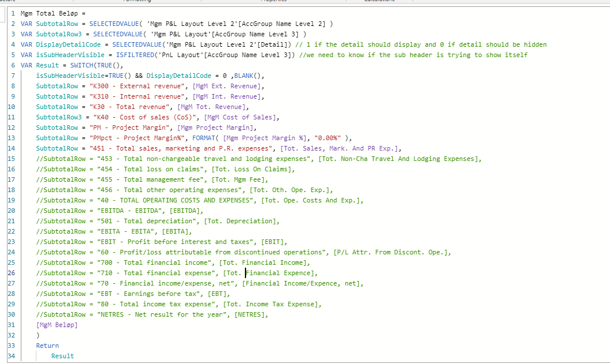
Task: Click [Tot. Non-Cha Travel And Lodging Expenses]
Action: (x=398, y=159)
